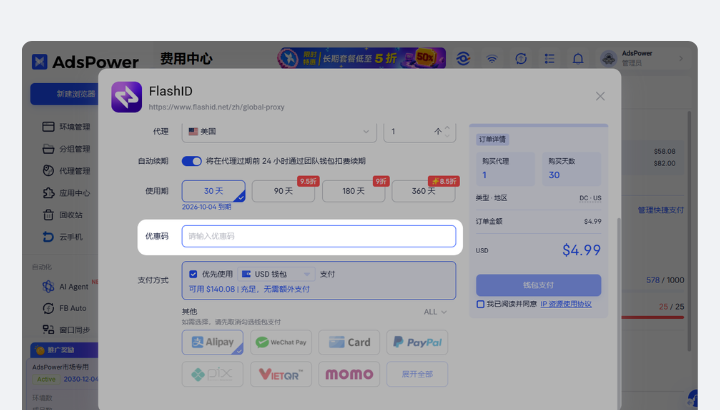Select Alipay payment method
This screenshot has width=720, height=410.
(213, 343)
